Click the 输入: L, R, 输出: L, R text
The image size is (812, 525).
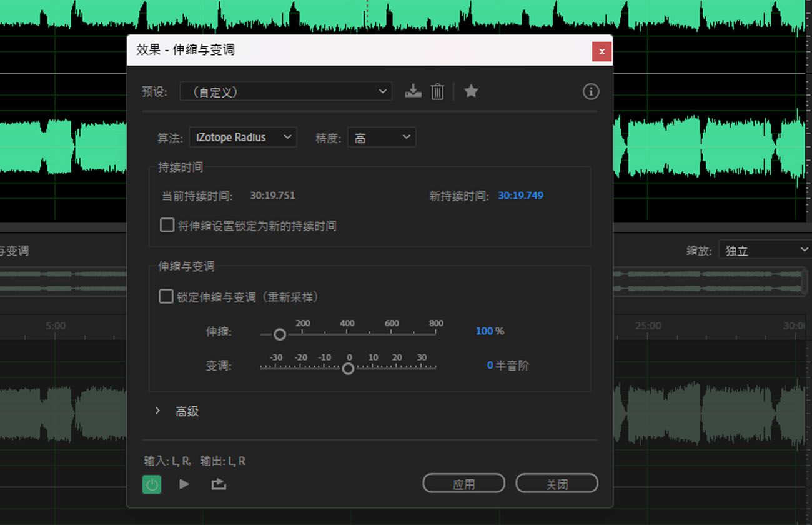pos(194,461)
